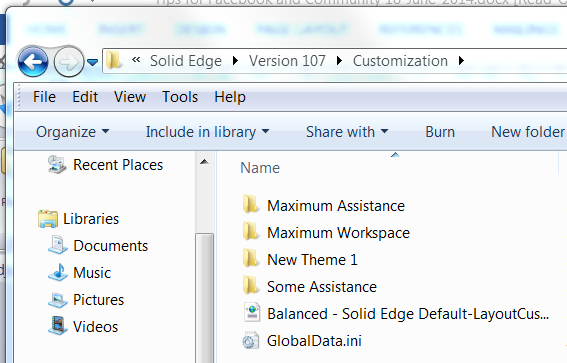The image size is (567, 363).
Task: Expand the Organize dropdown
Action: coord(72,132)
